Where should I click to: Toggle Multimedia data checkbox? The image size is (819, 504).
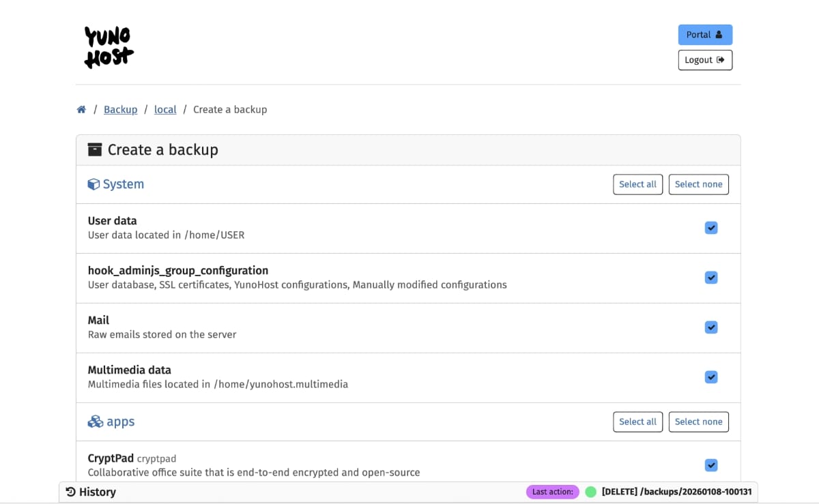710,377
